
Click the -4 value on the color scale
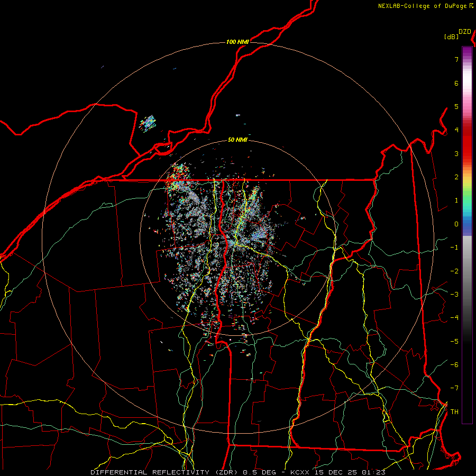pos(454,318)
